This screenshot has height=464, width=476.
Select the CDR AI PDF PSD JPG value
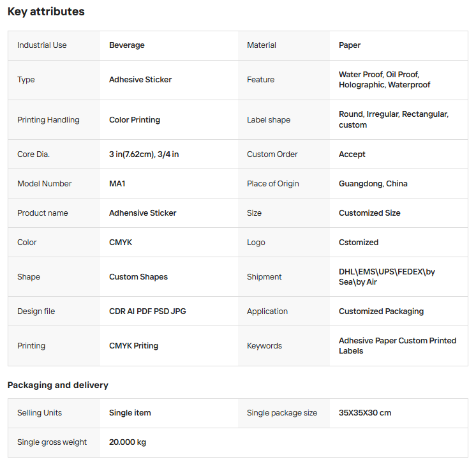pyautogui.click(x=147, y=311)
